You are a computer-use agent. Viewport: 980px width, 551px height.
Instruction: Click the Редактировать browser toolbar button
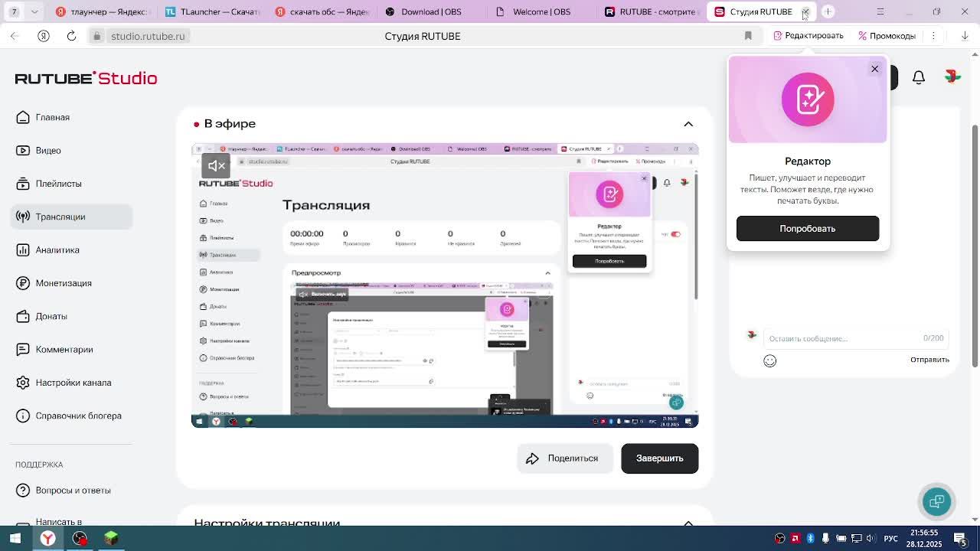tap(808, 36)
